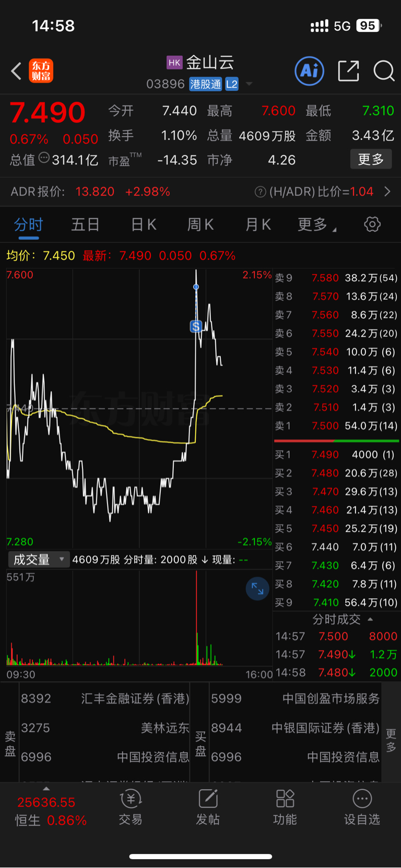The height and width of the screenshot is (868, 401).
Task: Tap the 港股通 badge
Action: pos(206,84)
